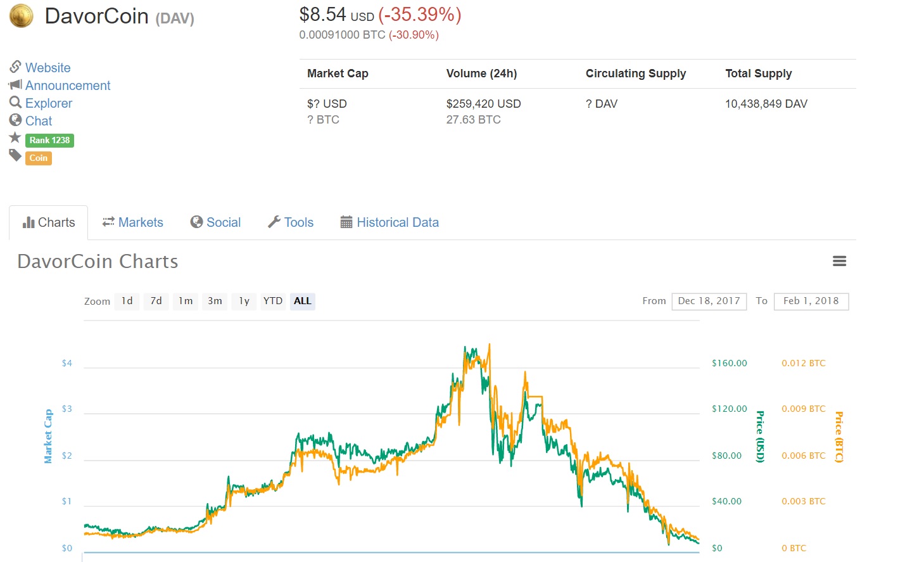Click the To date field Feb 1, 2018
Screen dimensions: 924x562
pos(811,301)
